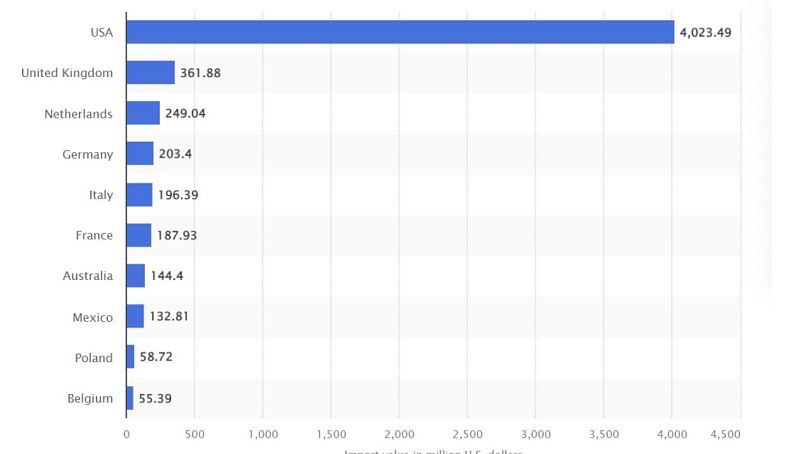Select the Italy bar
This screenshot has width=808, height=454.
139,195
